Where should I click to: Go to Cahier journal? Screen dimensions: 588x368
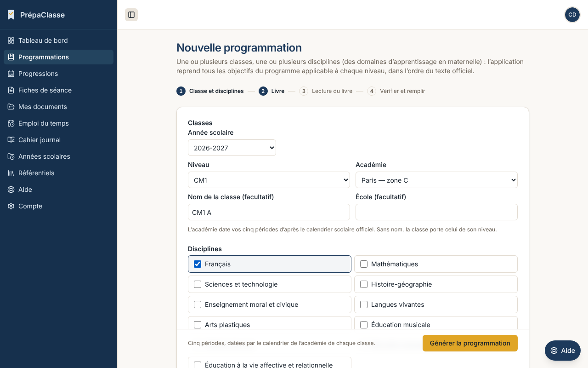[58, 140]
